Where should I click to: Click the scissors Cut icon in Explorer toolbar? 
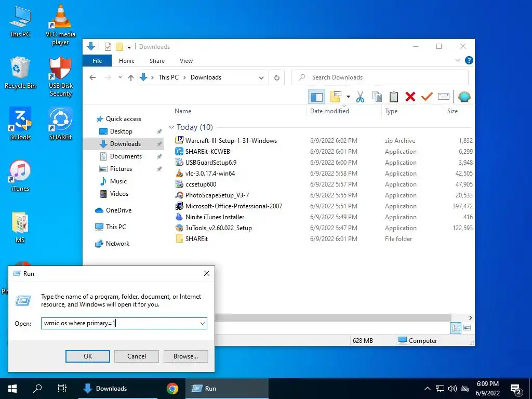tap(360, 97)
